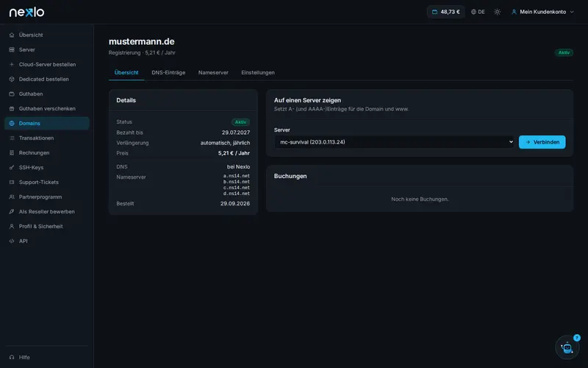
Task: Switch to the Übersicht tab
Action: [126, 72]
